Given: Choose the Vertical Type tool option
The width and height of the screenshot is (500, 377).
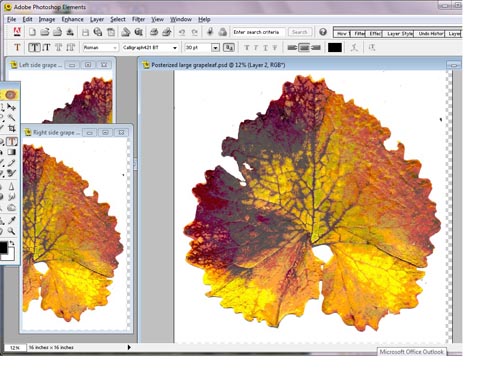Looking at the screenshot, I should coord(46,47).
